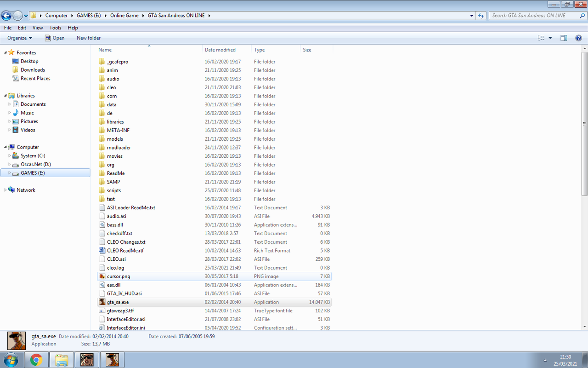The width and height of the screenshot is (588, 368).
Task: Expand the Pictures library node
Action: 10,121
